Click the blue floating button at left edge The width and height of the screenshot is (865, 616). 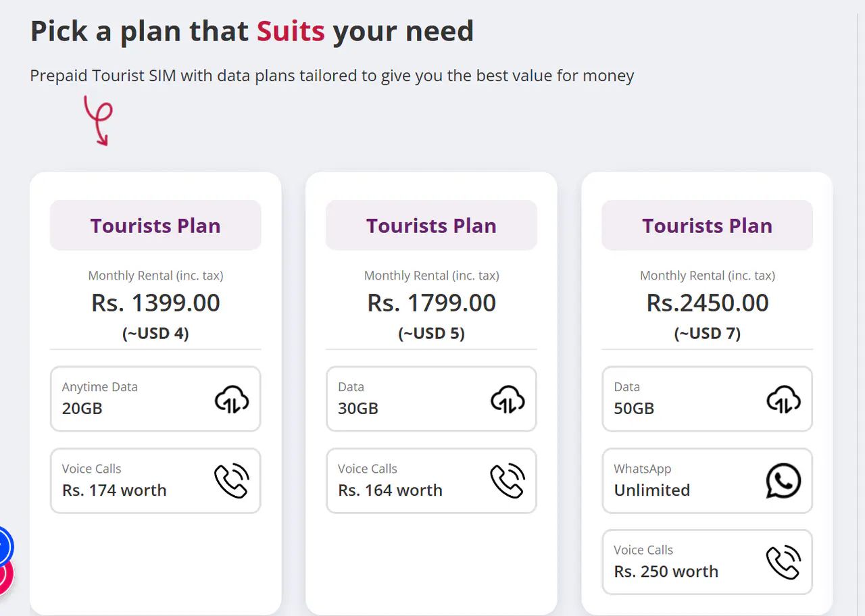pyautogui.click(x=3, y=545)
